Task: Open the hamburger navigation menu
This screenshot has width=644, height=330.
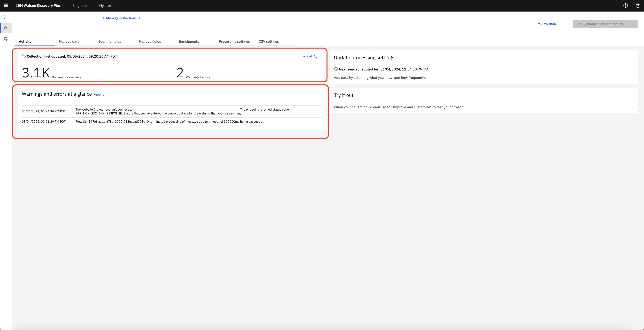Action: pos(6,5)
